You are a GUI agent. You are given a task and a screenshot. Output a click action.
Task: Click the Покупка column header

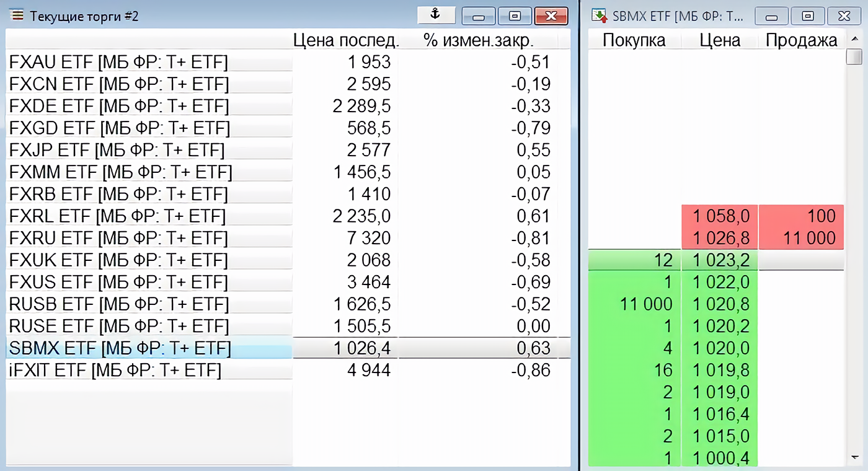(x=634, y=41)
